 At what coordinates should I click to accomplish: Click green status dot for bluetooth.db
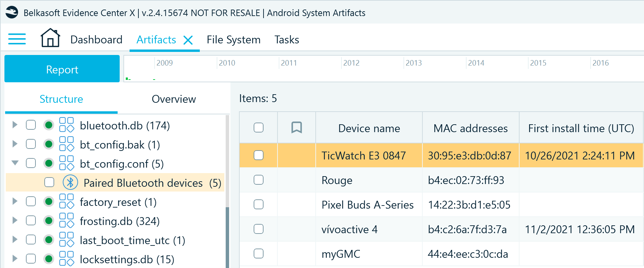click(49, 125)
